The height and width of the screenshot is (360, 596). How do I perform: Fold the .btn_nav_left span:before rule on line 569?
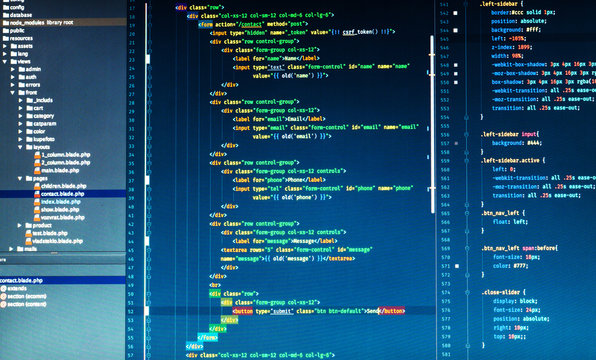[467, 249]
